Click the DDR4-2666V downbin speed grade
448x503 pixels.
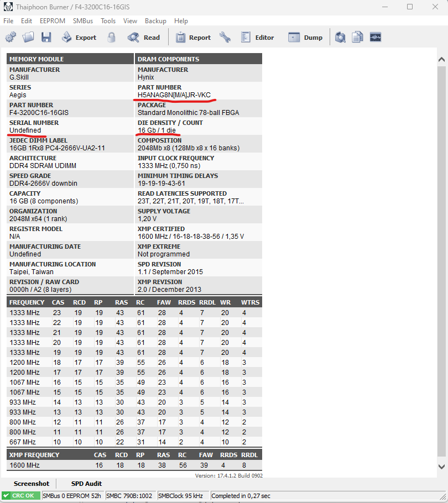pyautogui.click(x=43, y=183)
